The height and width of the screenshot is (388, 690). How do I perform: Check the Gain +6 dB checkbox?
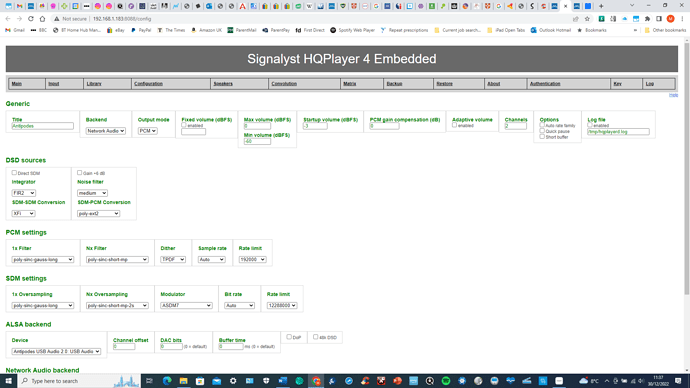click(80, 173)
